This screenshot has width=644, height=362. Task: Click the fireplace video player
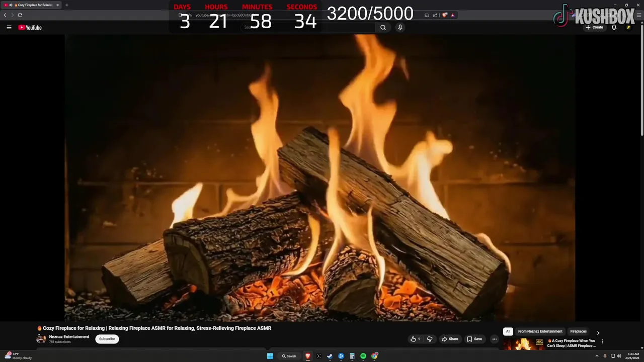pyautogui.click(x=320, y=177)
